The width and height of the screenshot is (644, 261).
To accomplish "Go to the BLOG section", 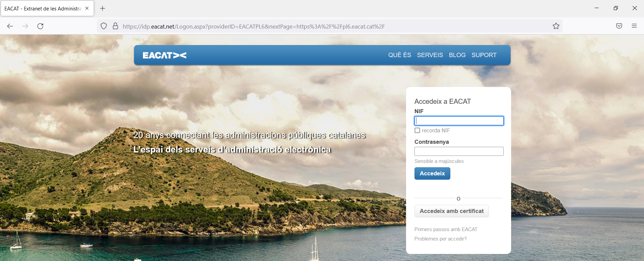I will (x=457, y=55).
